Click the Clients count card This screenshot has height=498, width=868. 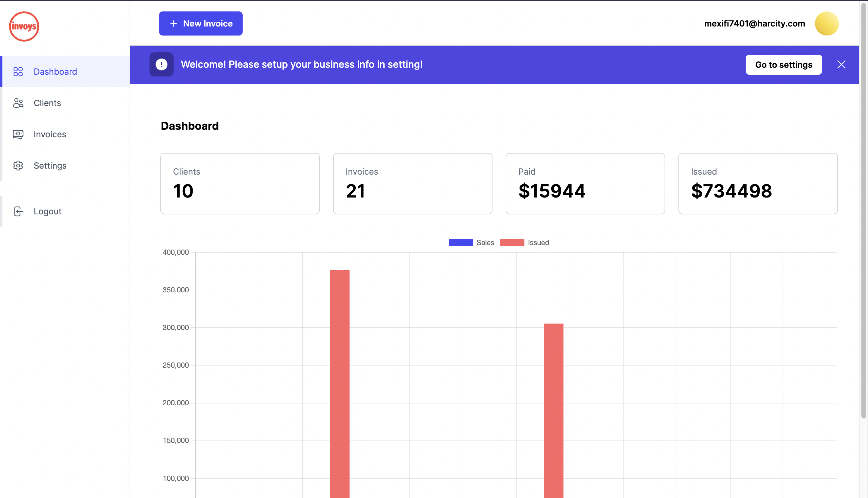click(240, 184)
